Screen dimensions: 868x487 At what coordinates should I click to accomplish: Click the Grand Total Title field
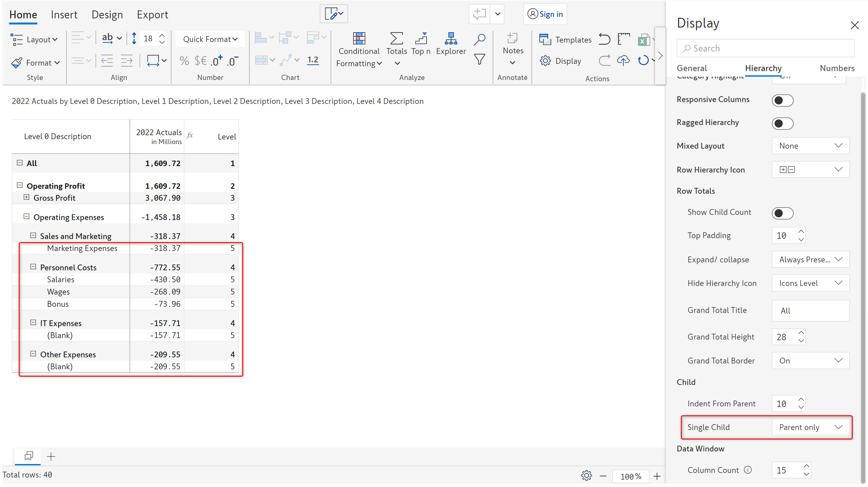click(810, 310)
